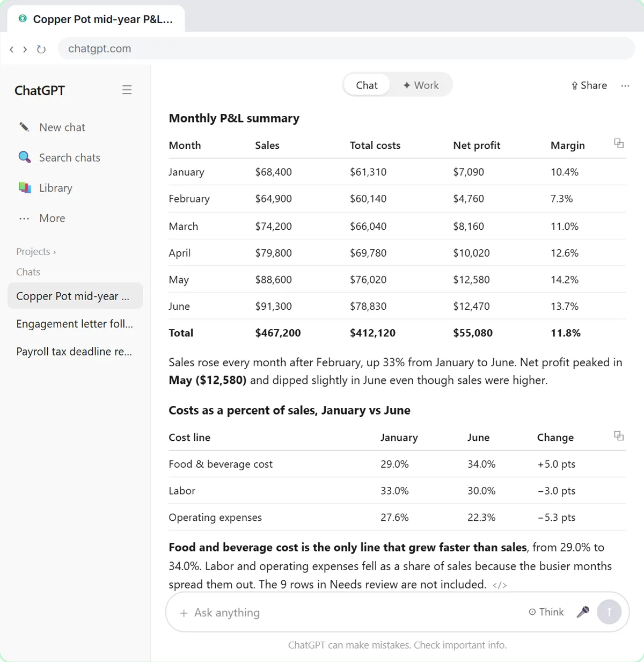Viewport: 644px width, 662px height.
Task: Switch to Work mode
Action: (421, 85)
